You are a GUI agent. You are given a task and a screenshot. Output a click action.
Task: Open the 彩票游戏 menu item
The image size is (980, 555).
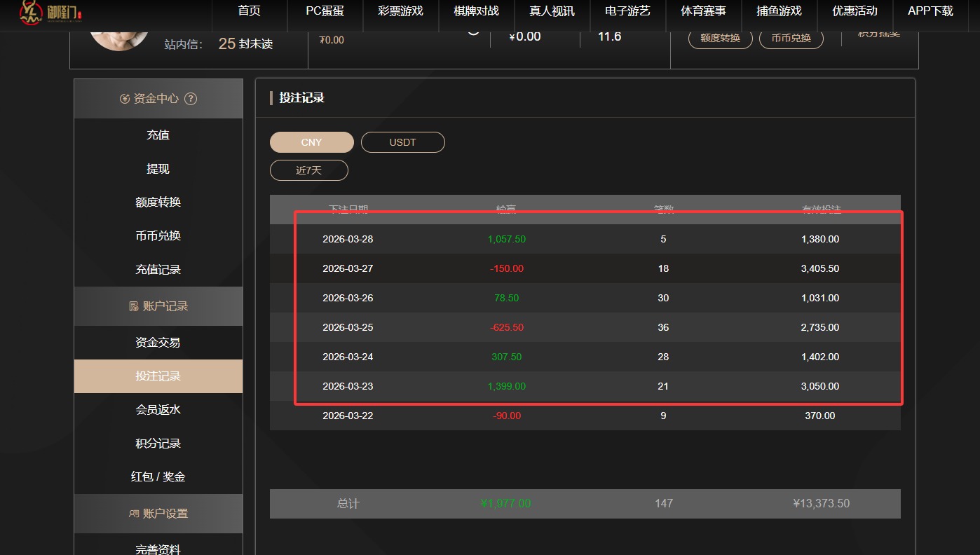coord(400,11)
